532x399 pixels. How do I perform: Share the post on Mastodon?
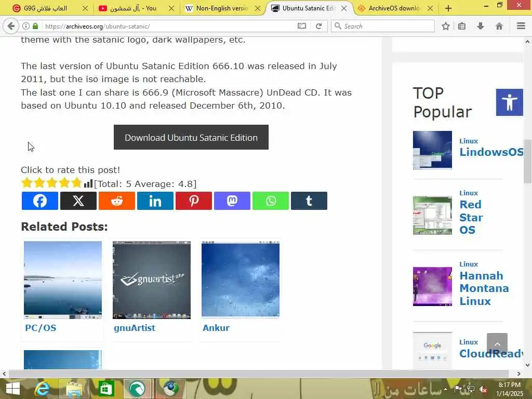point(232,201)
